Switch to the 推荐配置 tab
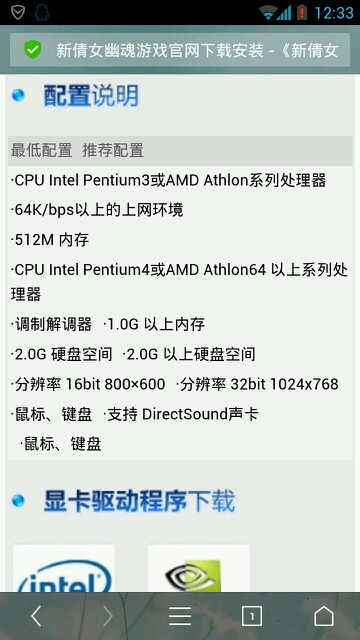360x640 pixels. click(113, 151)
